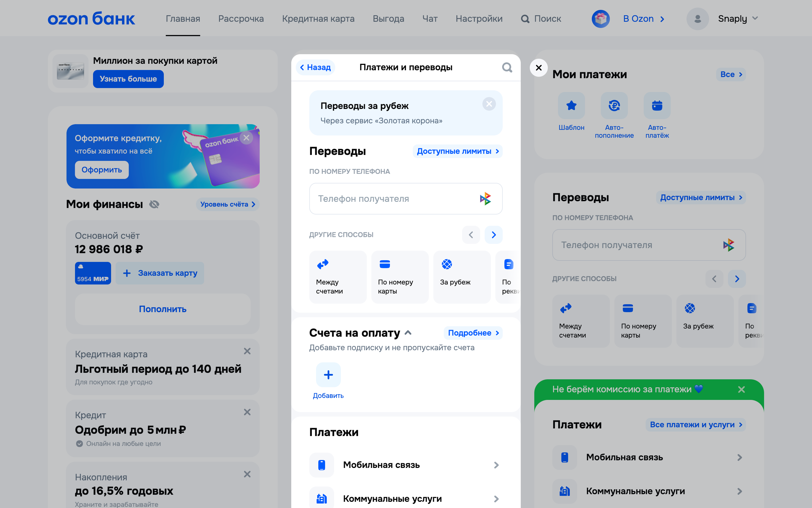Viewport: 812px width, 508px height.
Task: Click the Snaply user profile avatar
Action: 698,19
